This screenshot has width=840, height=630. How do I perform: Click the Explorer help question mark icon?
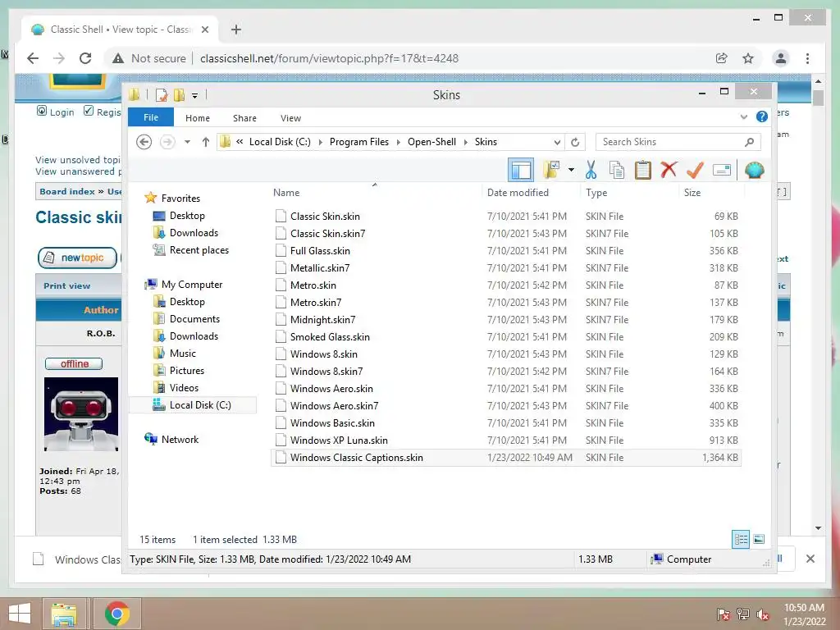point(761,116)
